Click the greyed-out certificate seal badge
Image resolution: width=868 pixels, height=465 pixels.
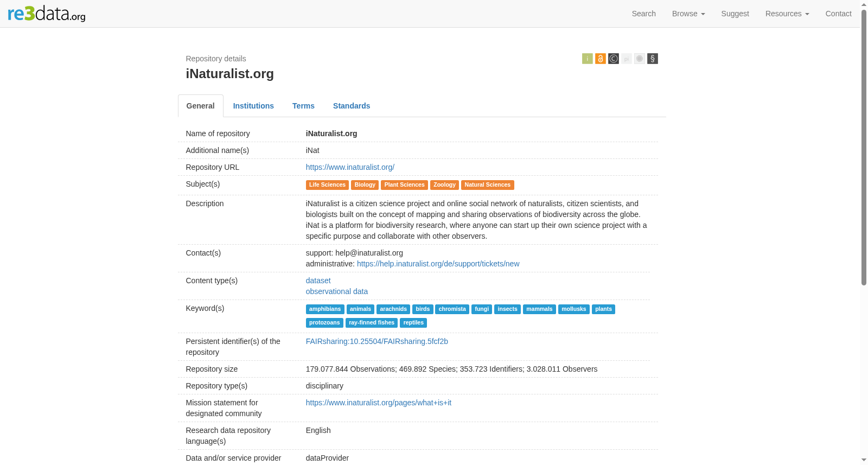click(640, 59)
